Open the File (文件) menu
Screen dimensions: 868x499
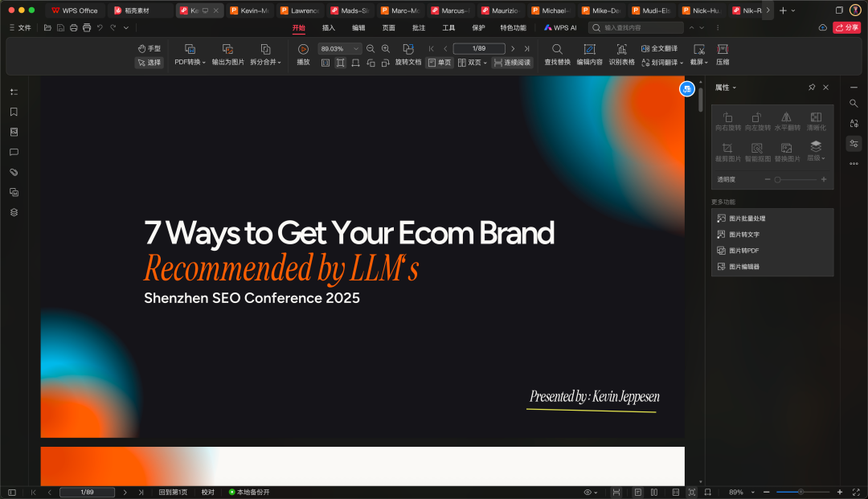click(20, 27)
